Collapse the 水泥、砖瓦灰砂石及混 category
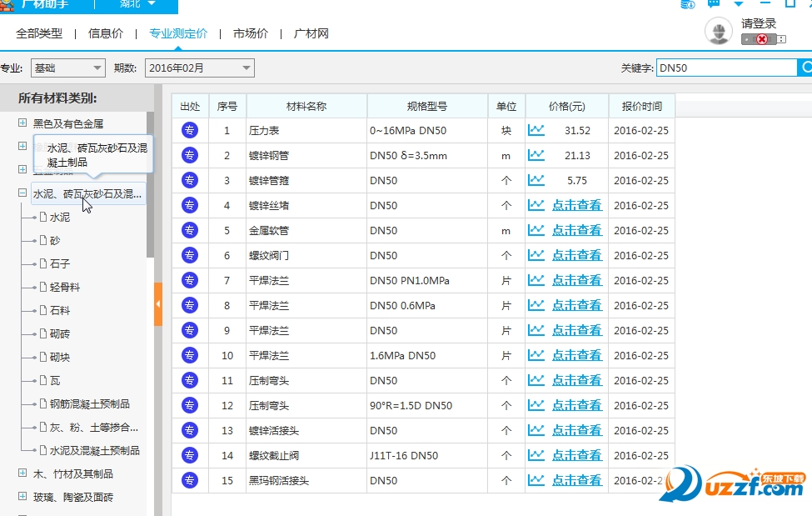Viewport: 812px width, 516px height. coord(22,193)
